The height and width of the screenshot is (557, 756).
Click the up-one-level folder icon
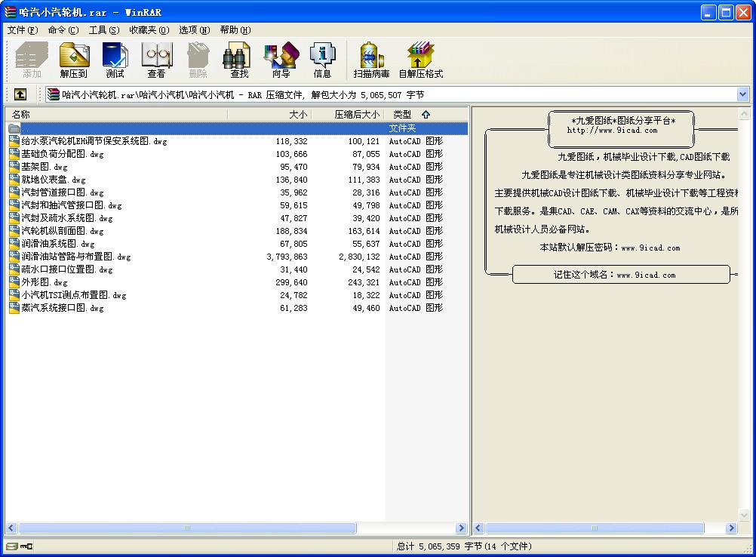coord(20,94)
